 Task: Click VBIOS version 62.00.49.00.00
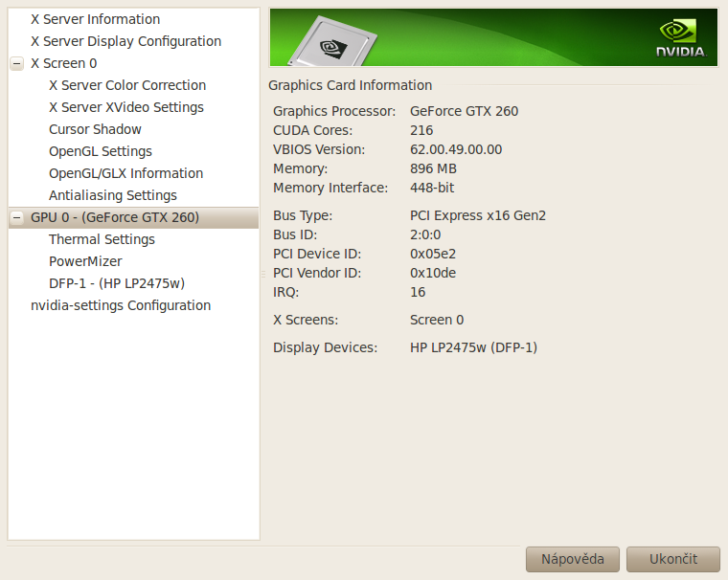tap(456, 149)
